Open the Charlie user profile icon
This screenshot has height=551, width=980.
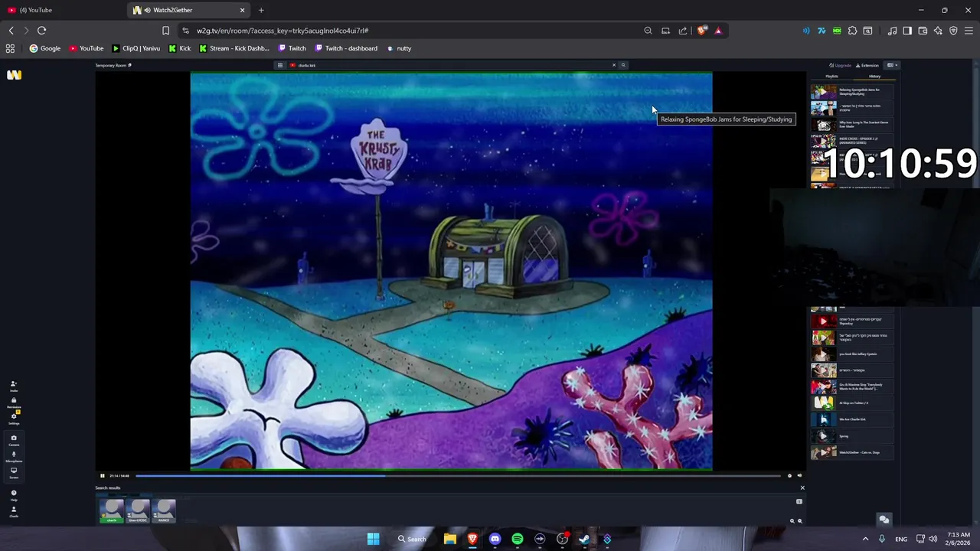(13, 511)
